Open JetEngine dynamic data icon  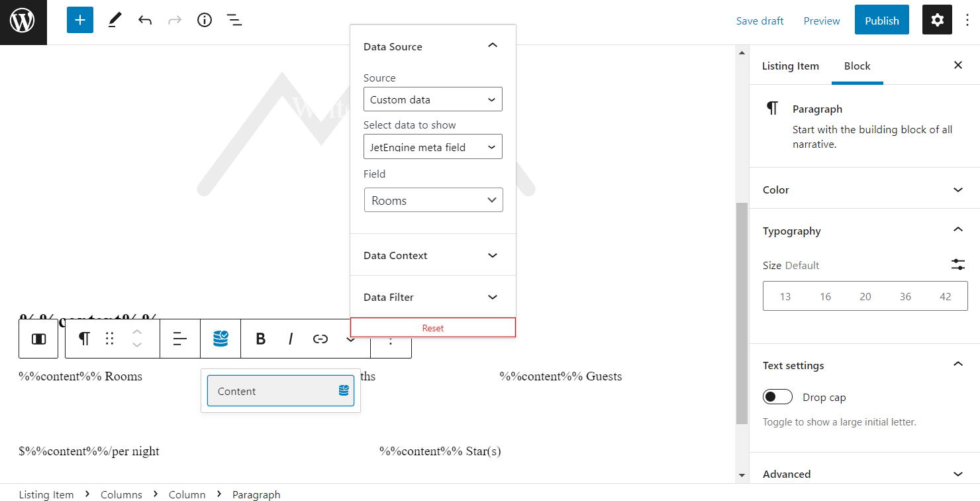[220, 339]
